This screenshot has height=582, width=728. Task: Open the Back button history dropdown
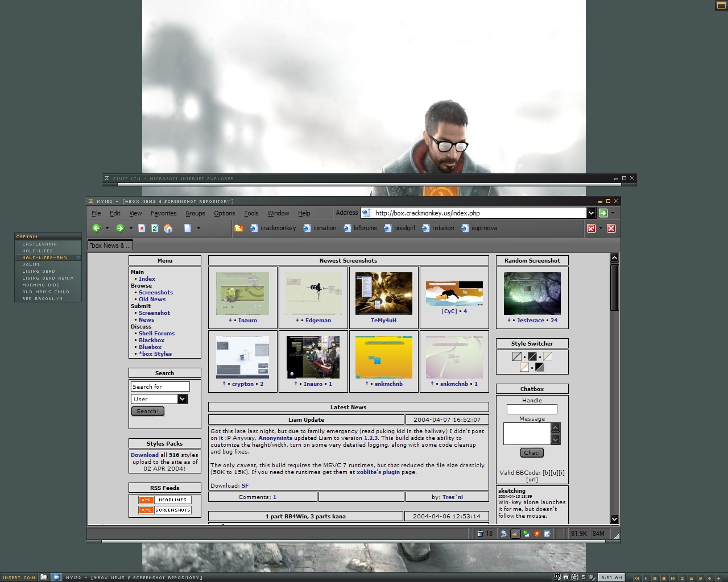(107, 228)
